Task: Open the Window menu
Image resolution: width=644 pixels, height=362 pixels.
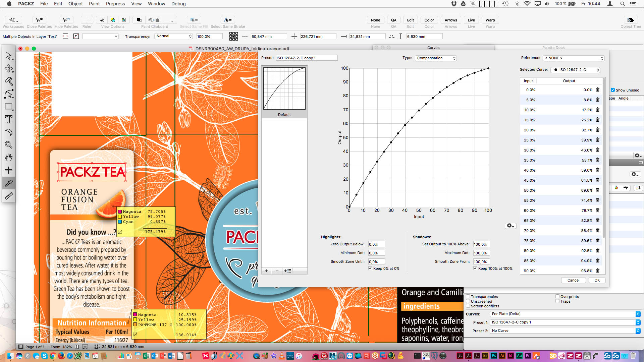Action: click(x=156, y=4)
